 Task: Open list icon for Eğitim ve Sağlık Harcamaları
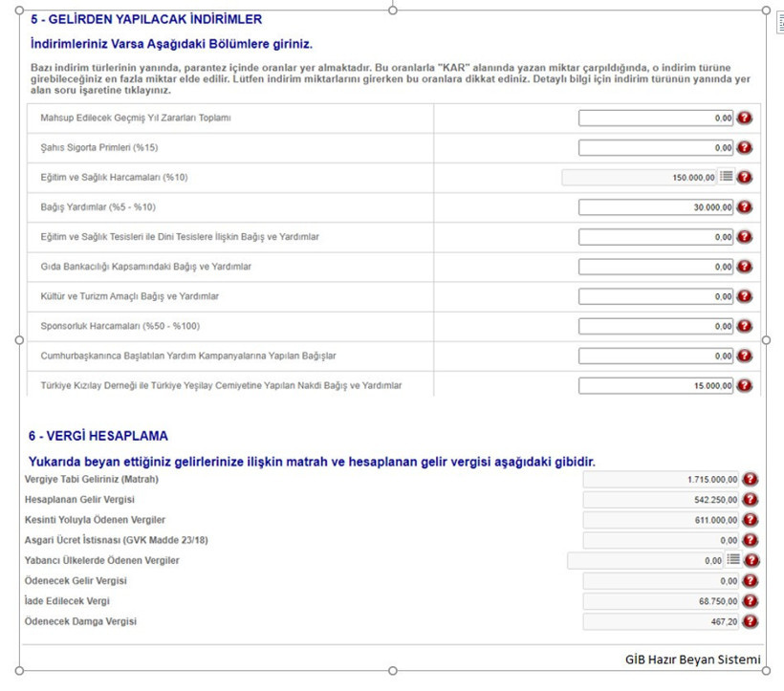click(x=726, y=177)
